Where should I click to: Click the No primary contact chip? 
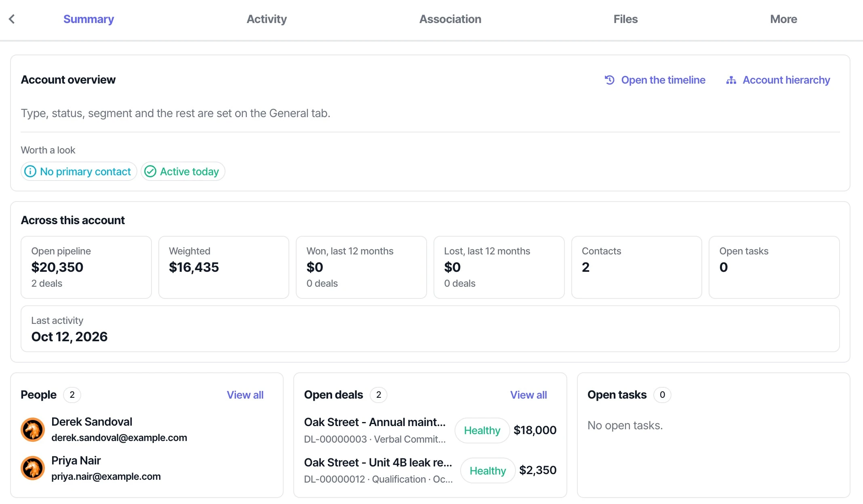[x=79, y=172]
